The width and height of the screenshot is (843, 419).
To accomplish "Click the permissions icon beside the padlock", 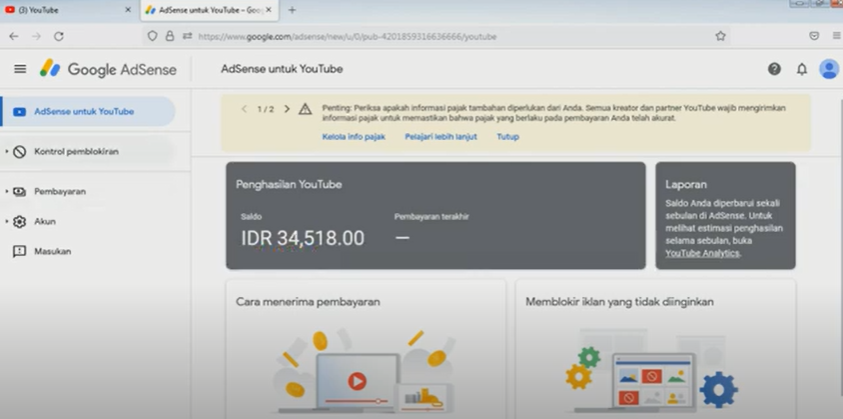I will point(187,36).
